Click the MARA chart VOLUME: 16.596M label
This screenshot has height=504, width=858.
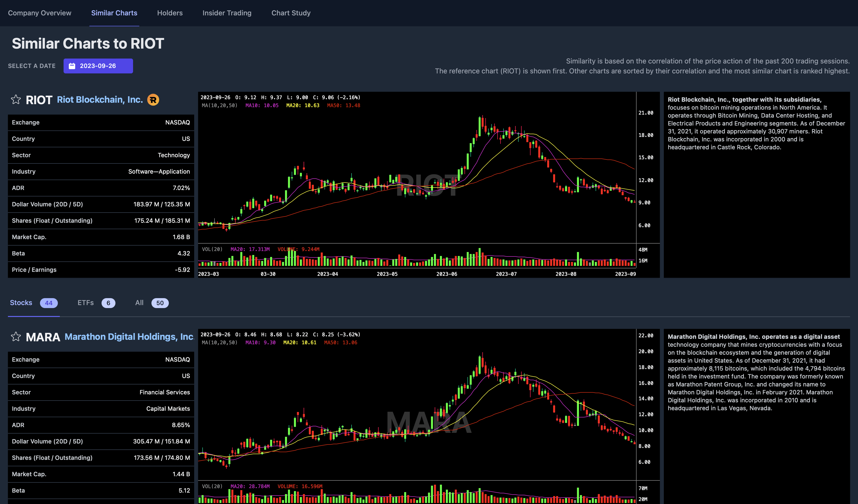[300, 486]
